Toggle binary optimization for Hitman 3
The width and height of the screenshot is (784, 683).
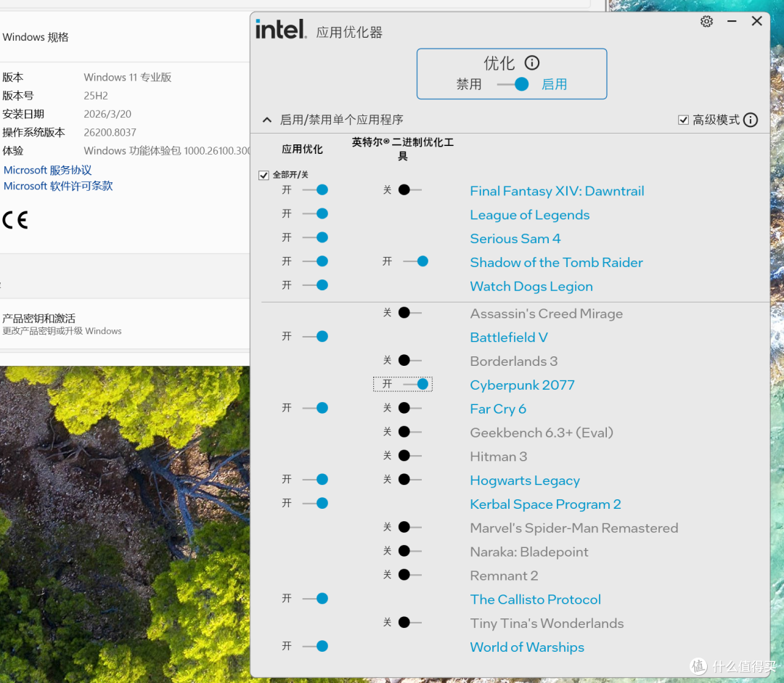(x=410, y=456)
